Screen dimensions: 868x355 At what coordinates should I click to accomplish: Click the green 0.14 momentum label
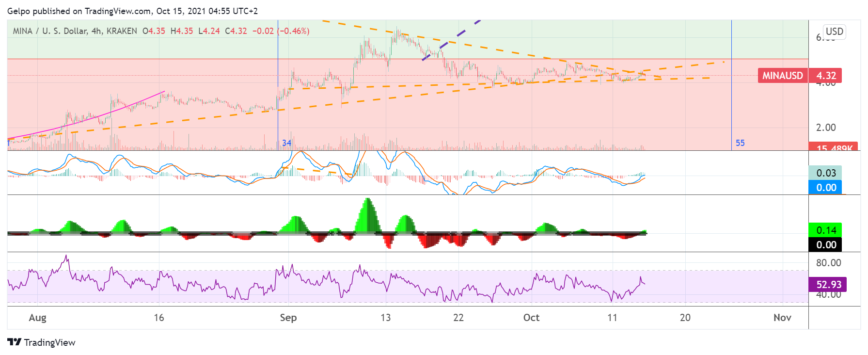click(826, 230)
